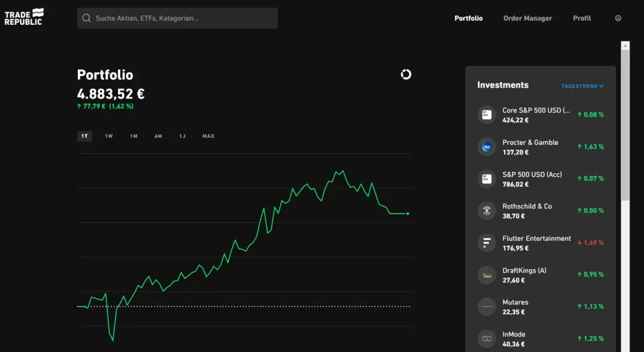The height and width of the screenshot is (352, 644).
Task: Click the chart's current value end dot
Action: 407,214
